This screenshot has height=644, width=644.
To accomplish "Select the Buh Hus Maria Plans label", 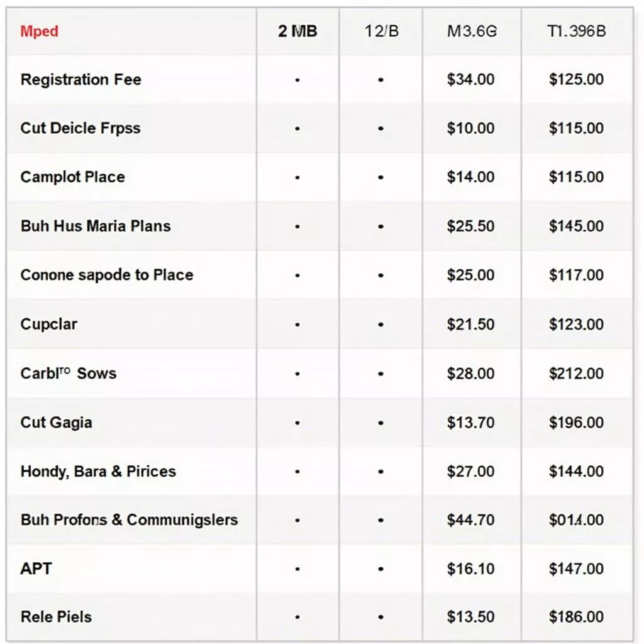I will 95,226.
